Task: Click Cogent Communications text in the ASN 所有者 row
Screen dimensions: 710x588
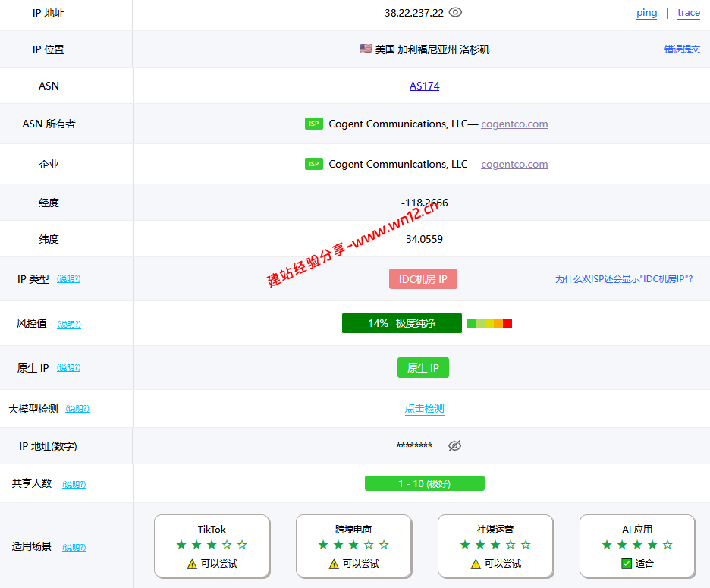Action: click(398, 124)
